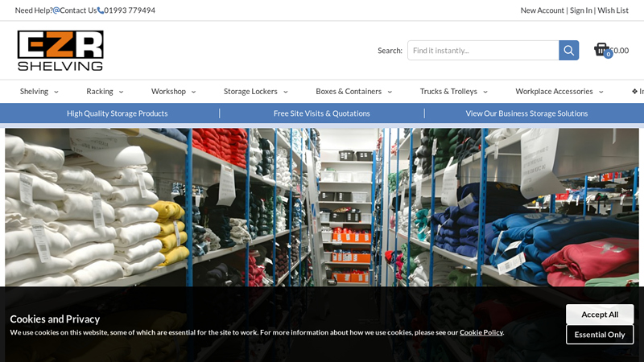Viewport: 644px width, 362px height.
Task: Click High Quality Storage Products banner link
Action: (x=117, y=113)
